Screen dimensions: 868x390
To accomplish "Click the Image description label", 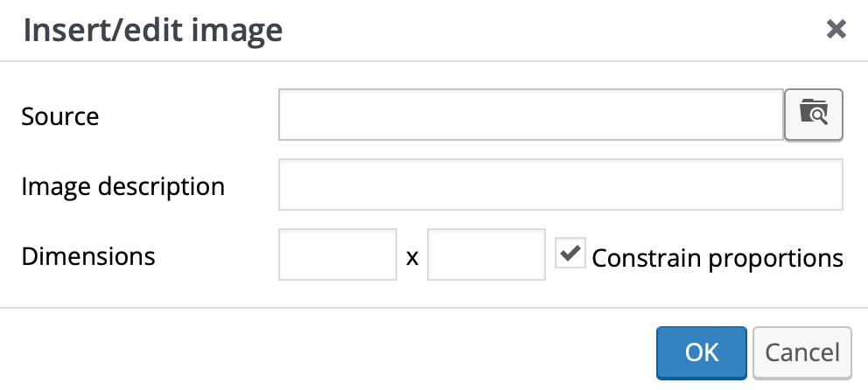I will [122, 187].
